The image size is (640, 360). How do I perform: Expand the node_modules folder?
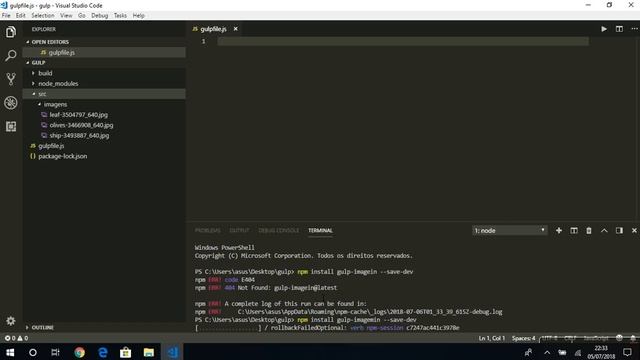click(x=104, y=83)
